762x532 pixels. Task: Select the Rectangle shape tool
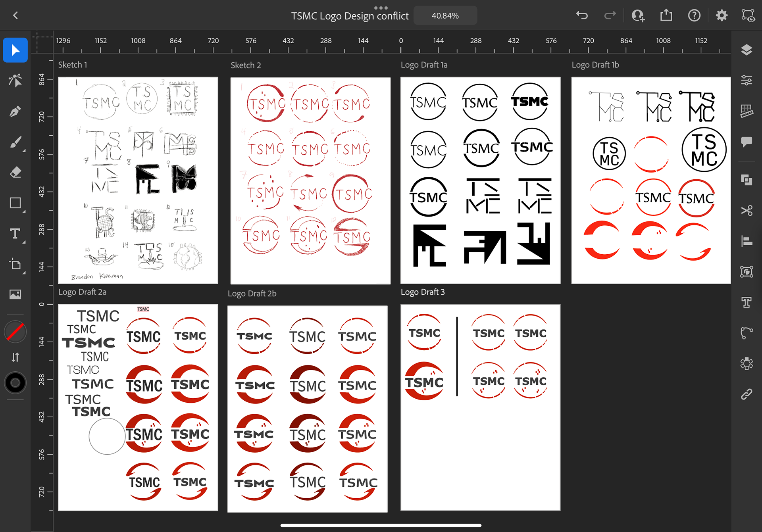tap(15, 203)
